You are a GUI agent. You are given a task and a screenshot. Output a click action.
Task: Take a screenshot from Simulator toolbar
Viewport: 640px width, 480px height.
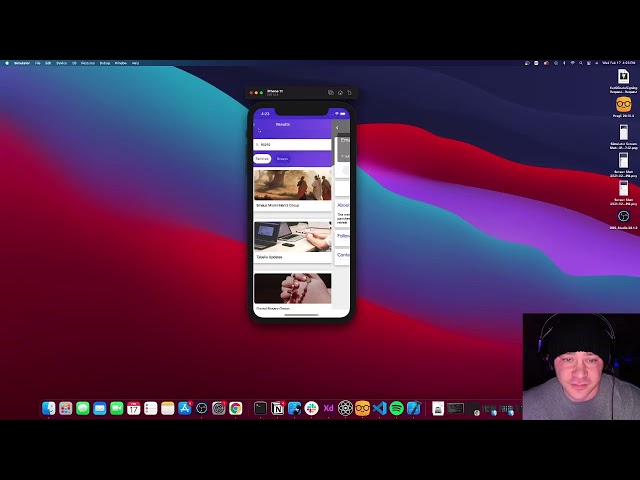(331, 93)
